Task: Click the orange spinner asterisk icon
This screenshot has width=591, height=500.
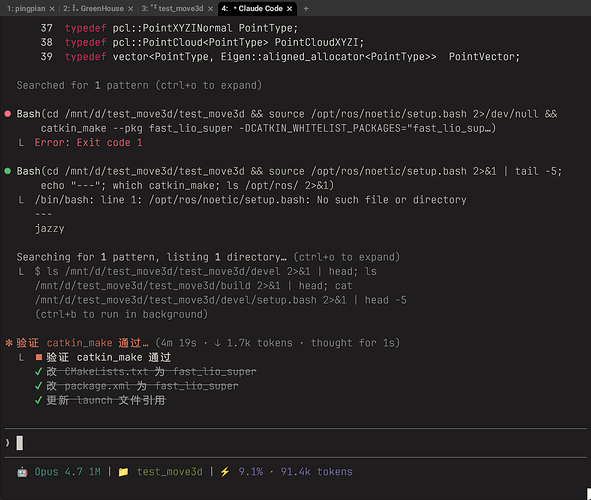Action: (9, 343)
